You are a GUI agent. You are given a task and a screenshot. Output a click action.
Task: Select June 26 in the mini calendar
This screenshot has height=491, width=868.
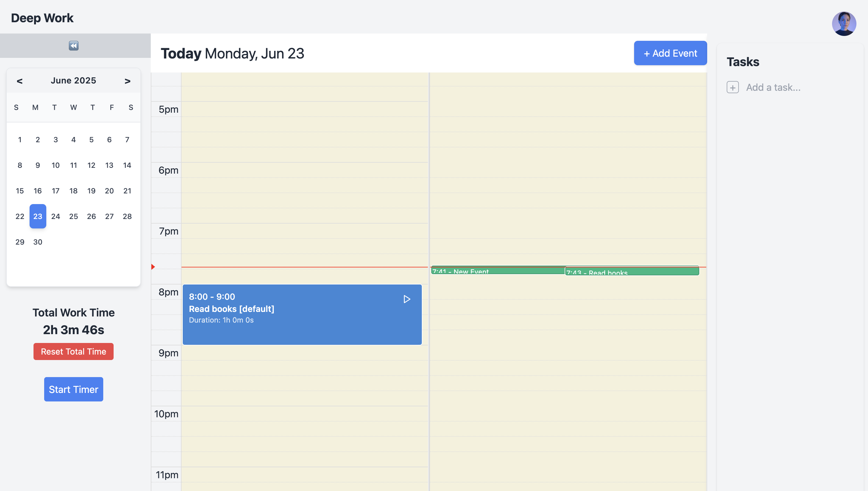[x=91, y=216]
